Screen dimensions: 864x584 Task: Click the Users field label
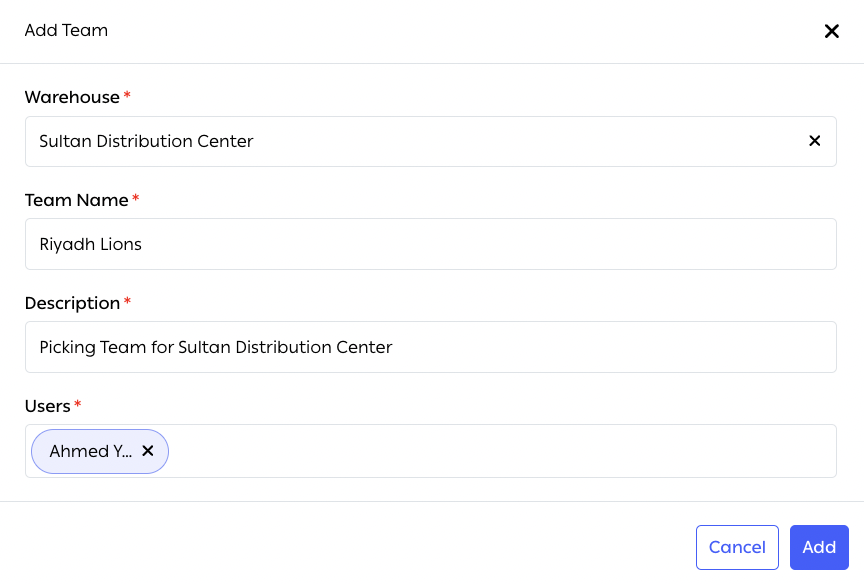[47, 406]
